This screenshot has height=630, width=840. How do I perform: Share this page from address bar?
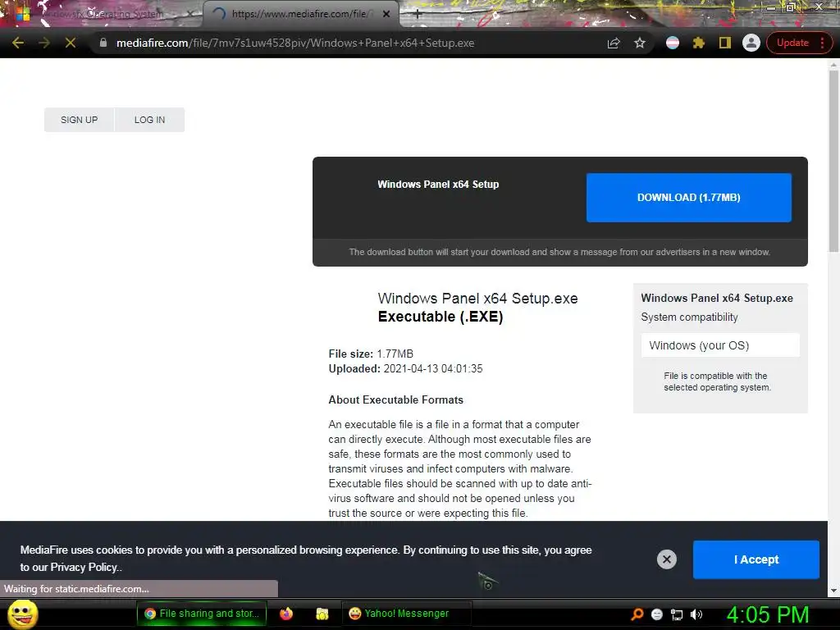tap(614, 43)
